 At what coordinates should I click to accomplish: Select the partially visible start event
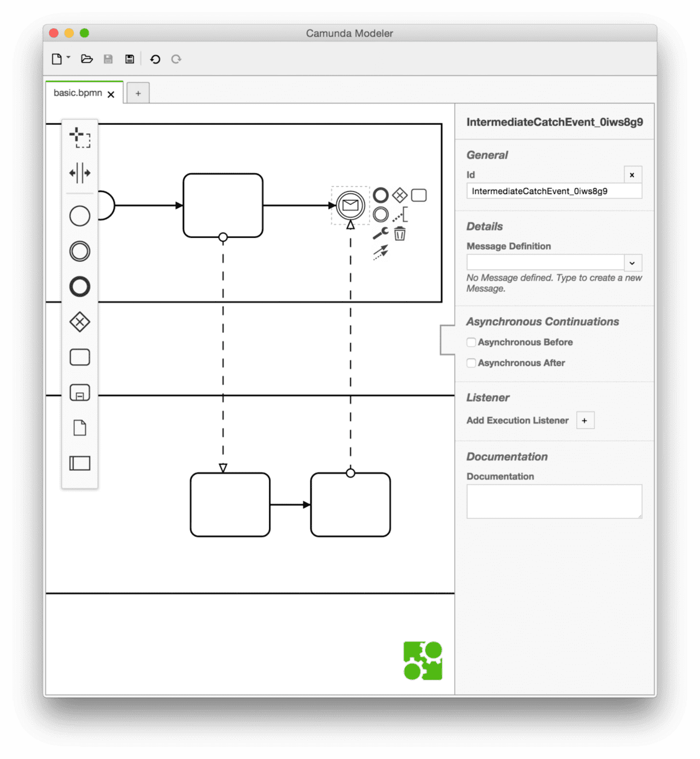point(106,206)
